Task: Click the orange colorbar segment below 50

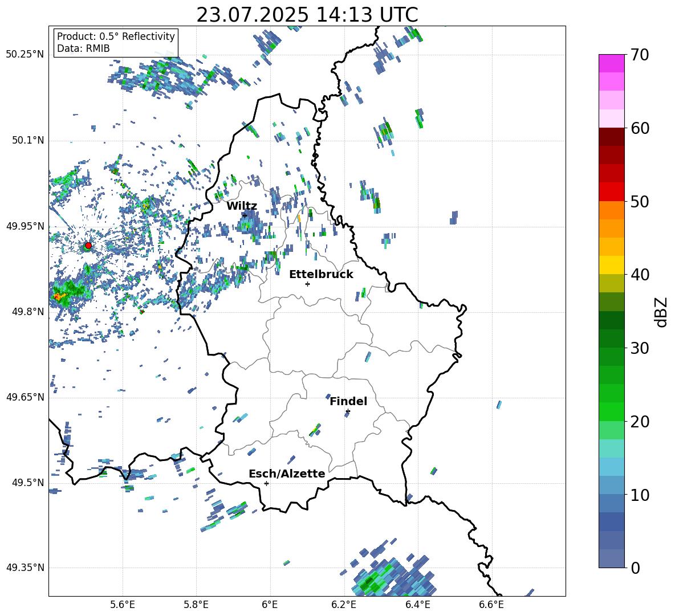Action: (611, 210)
